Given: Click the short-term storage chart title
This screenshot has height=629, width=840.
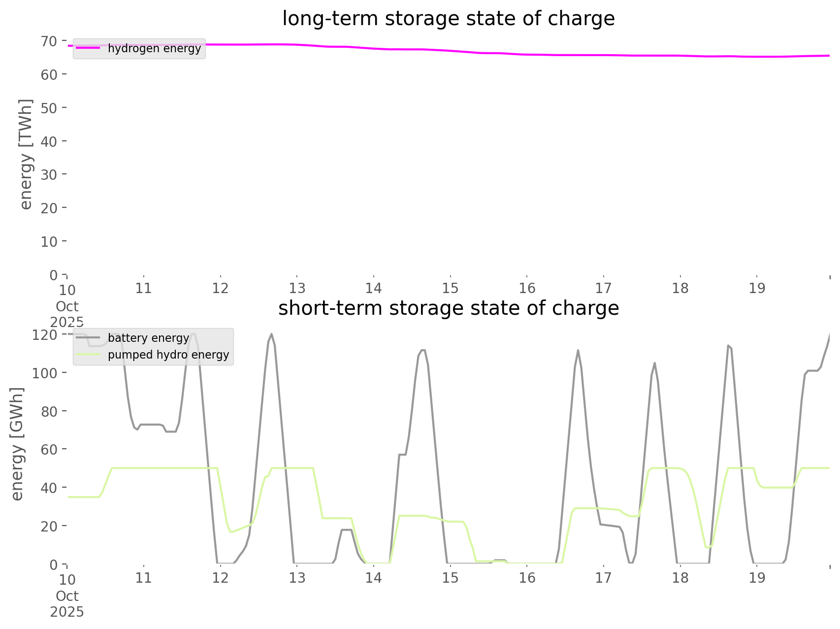Looking at the screenshot, I should [x=448, y=308].
